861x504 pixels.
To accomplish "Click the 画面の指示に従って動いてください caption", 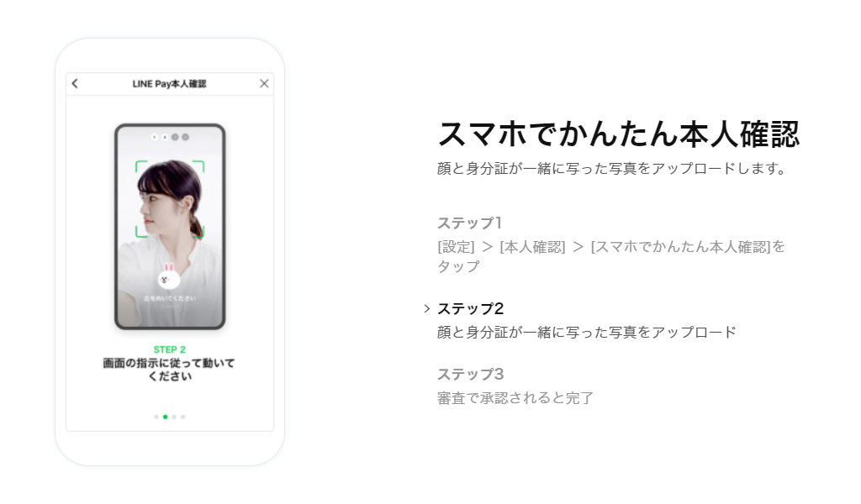I will click(169, 370).
